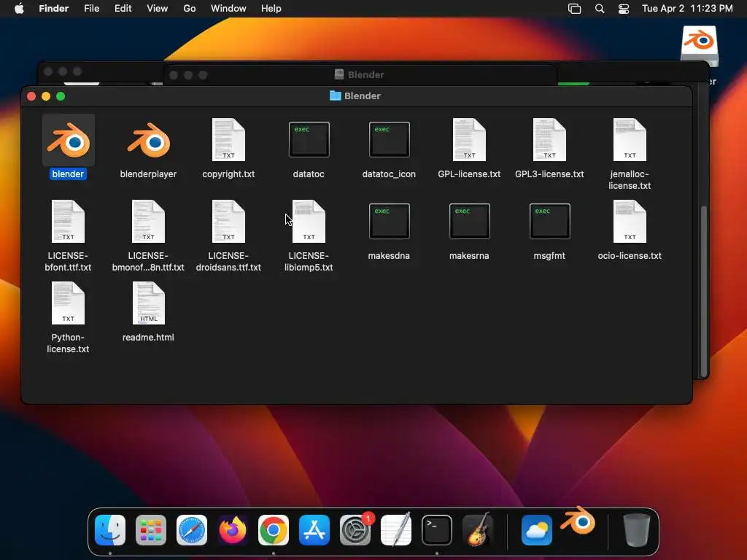The image size is (747, 560).
Task: Open the Finder menu
Action: [x=54, y=8]
